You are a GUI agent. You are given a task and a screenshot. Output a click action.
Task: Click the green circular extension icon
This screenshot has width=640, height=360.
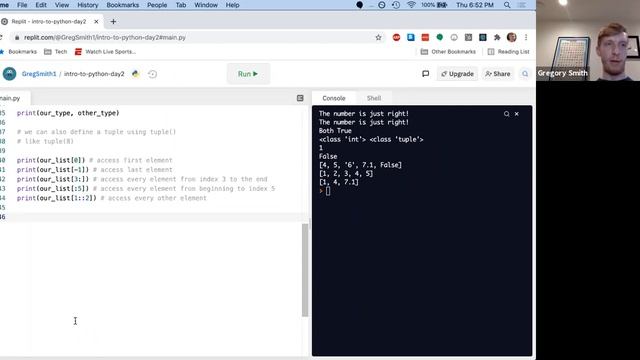tap(440, 38)
